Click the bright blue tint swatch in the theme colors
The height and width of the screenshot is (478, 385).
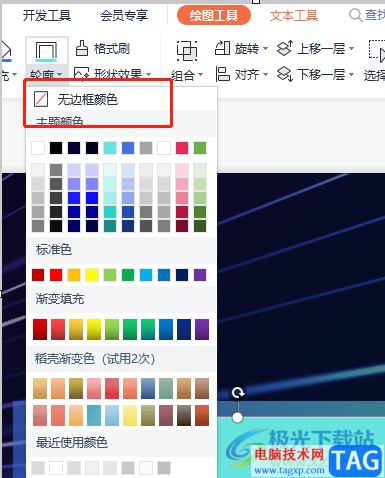click(74, 198)
